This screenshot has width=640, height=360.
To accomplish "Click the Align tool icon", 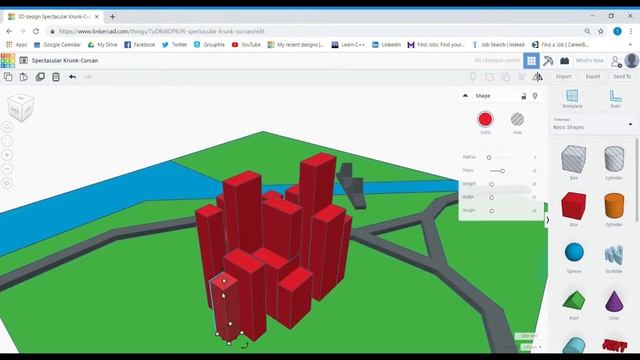I will point(522,77).
